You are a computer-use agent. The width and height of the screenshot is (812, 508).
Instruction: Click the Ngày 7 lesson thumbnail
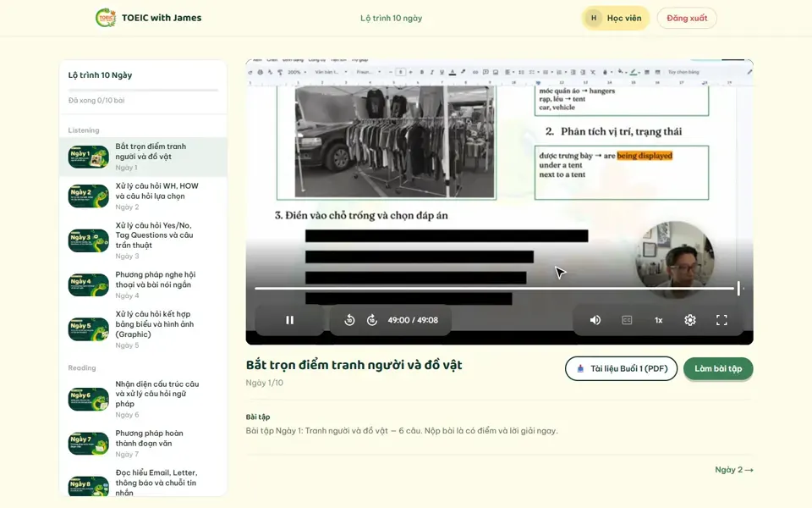pos(89,443)
